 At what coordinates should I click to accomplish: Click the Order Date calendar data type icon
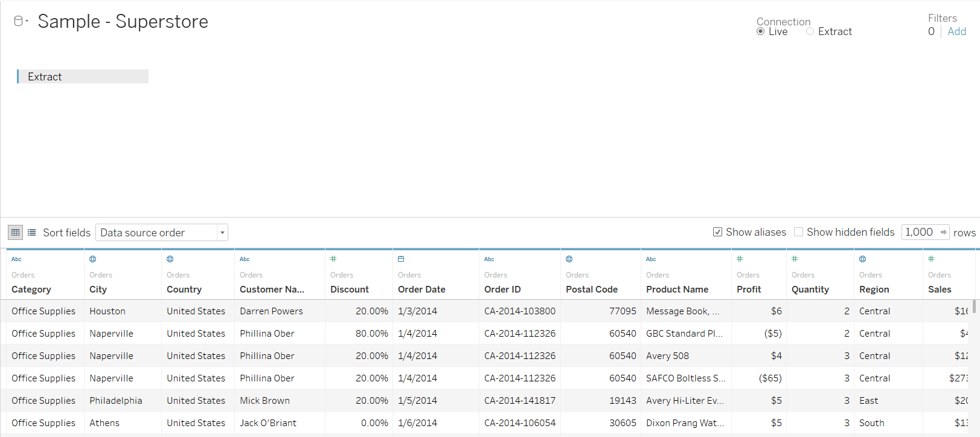pos(401,259)
